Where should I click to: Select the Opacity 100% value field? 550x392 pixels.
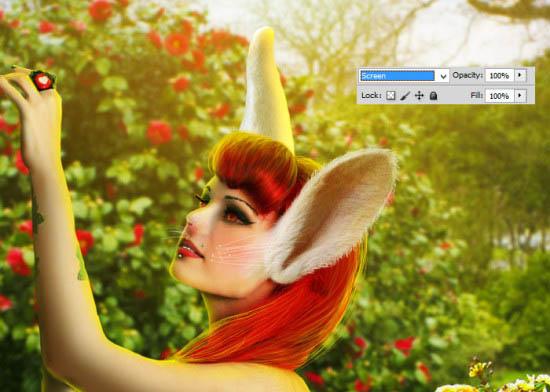(x=499, y=75)
